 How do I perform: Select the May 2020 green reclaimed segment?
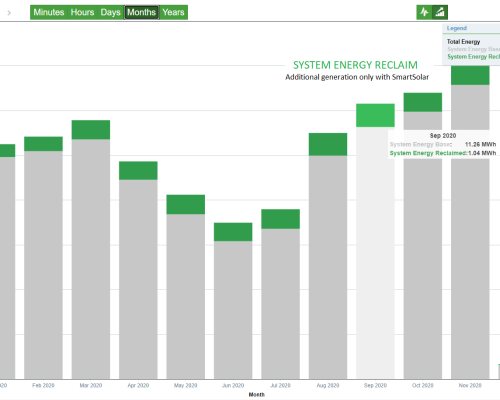tap(186, 204)
